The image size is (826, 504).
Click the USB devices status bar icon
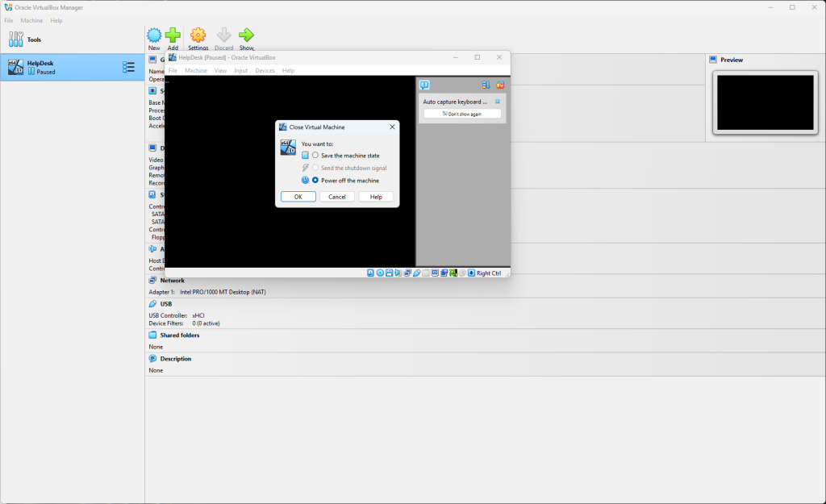(x=417, y=273)
